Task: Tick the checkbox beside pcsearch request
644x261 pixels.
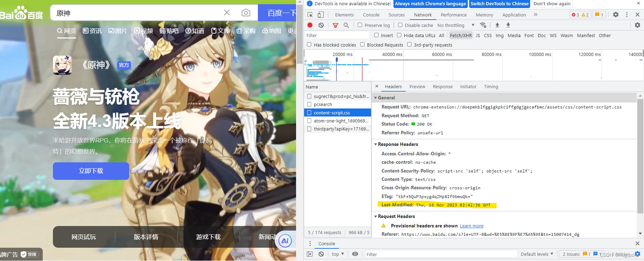Action: 309,104
